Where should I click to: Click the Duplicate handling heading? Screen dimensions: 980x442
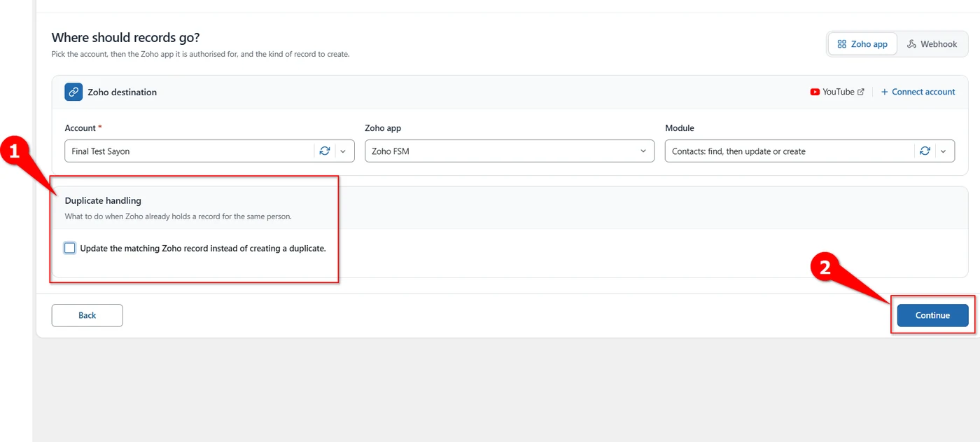coord(103,200)
